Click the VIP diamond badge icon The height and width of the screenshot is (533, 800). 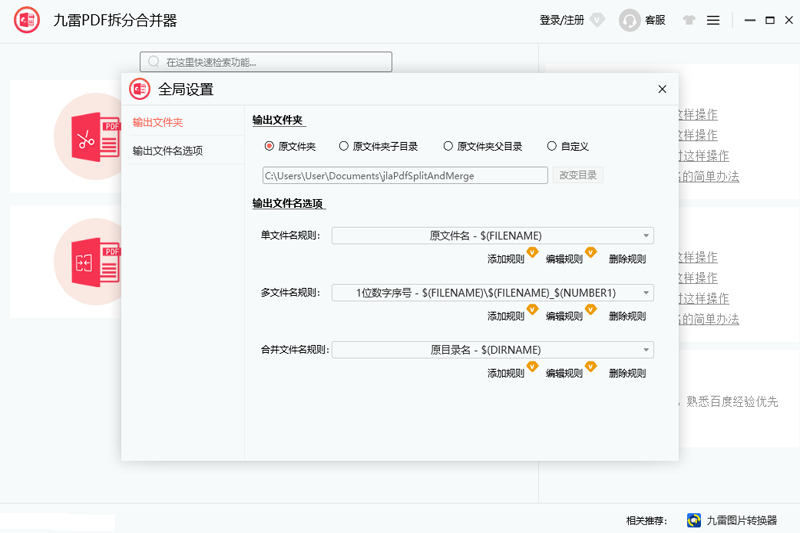(598, 20)
